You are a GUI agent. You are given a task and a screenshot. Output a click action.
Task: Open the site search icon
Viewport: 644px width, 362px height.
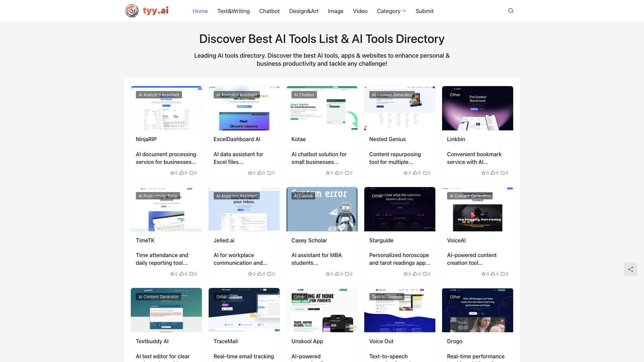511,11
